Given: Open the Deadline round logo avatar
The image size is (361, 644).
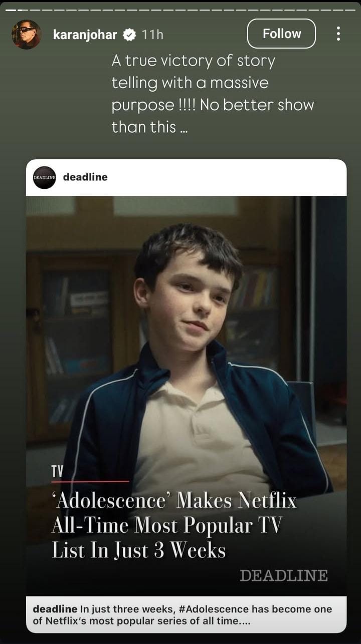Looking at the screenshot, I should point(44,177).
